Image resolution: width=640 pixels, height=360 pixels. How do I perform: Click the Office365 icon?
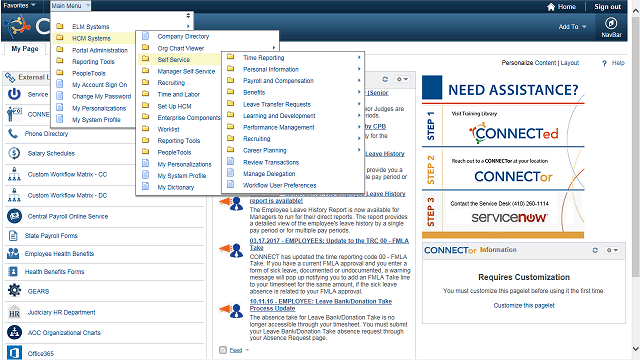pyautogui.click(x=14, y=353)
